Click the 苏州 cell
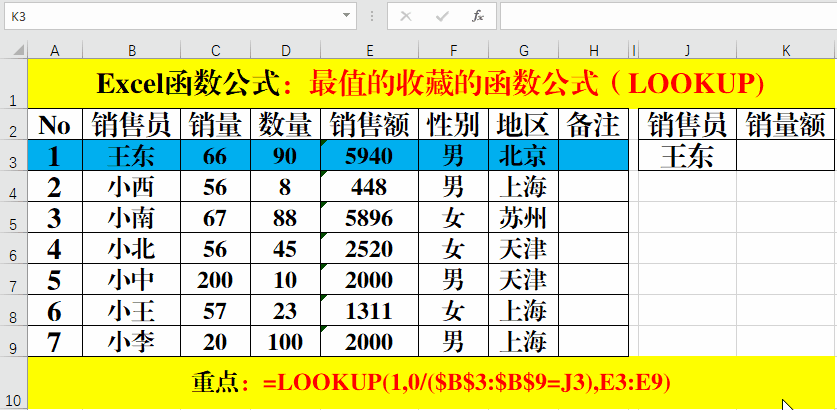Screen dimensions: 837x410 (x=524, y=217)
